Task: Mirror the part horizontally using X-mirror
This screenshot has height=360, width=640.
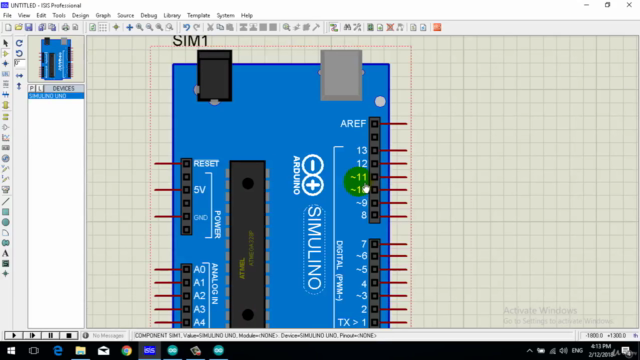Action: 19,76
